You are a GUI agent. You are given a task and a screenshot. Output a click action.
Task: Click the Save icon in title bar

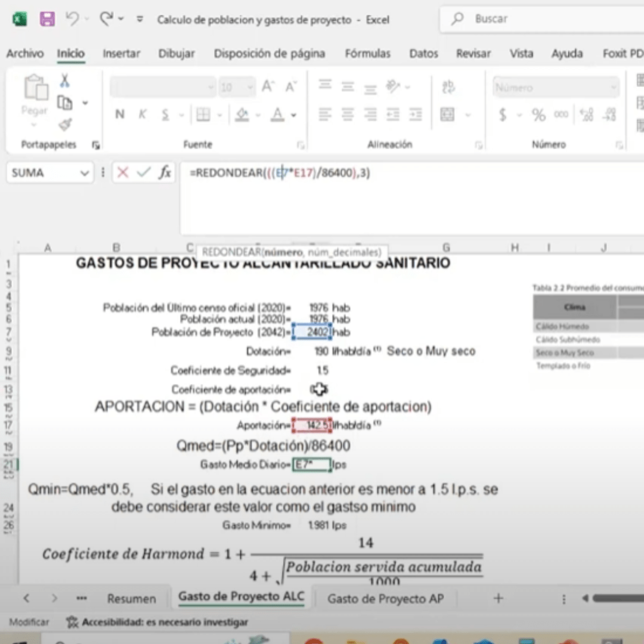click(x=47, y=19)
